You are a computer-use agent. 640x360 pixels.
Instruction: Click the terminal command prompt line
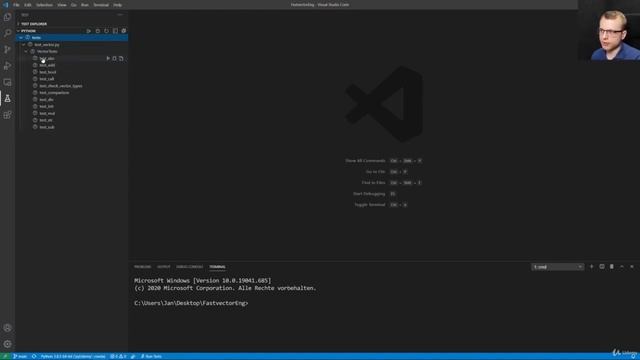tap(191, 303)
